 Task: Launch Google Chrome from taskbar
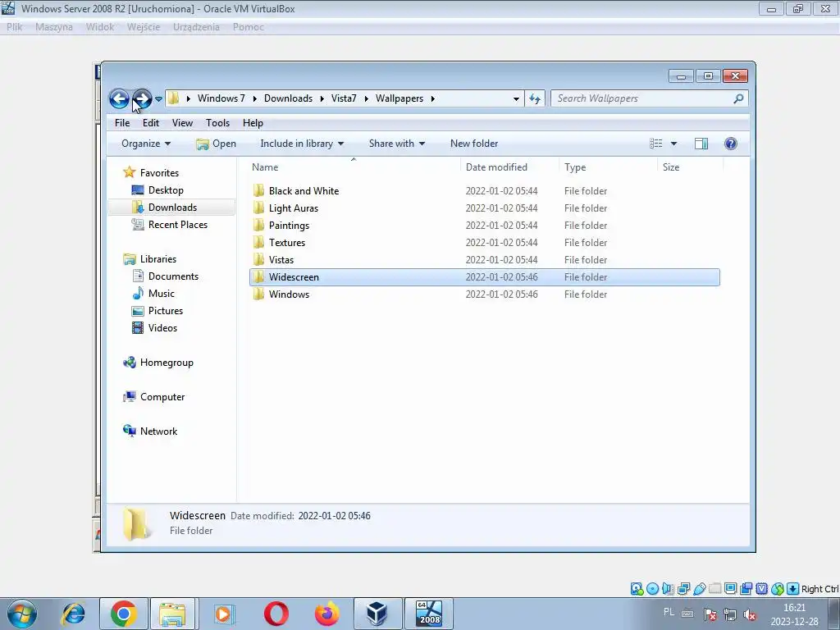[x=124, y=614]
